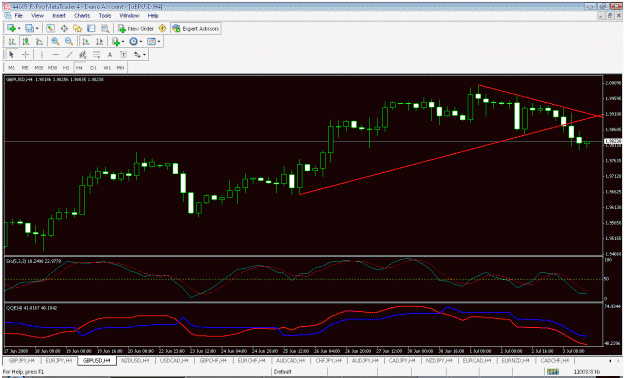Select the text label tool
This screenshot has height=378, width=625.
123,55
